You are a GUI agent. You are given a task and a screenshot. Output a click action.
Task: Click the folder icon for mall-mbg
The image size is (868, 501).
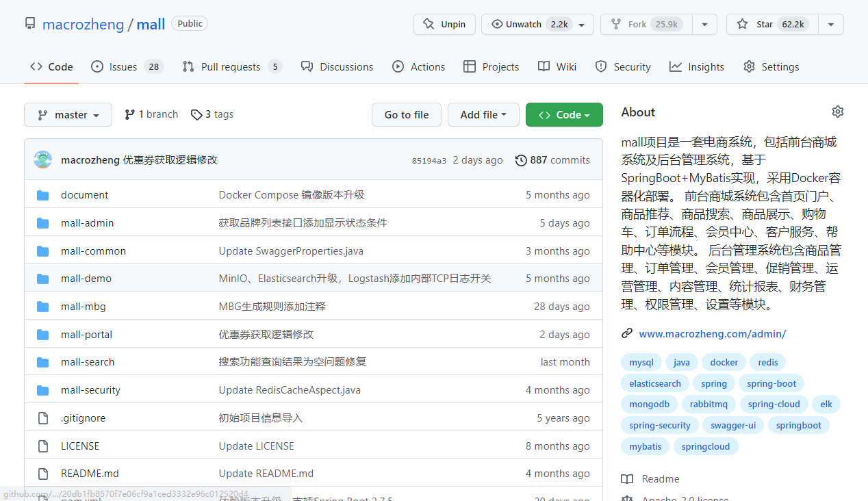(x=43, y=307)
